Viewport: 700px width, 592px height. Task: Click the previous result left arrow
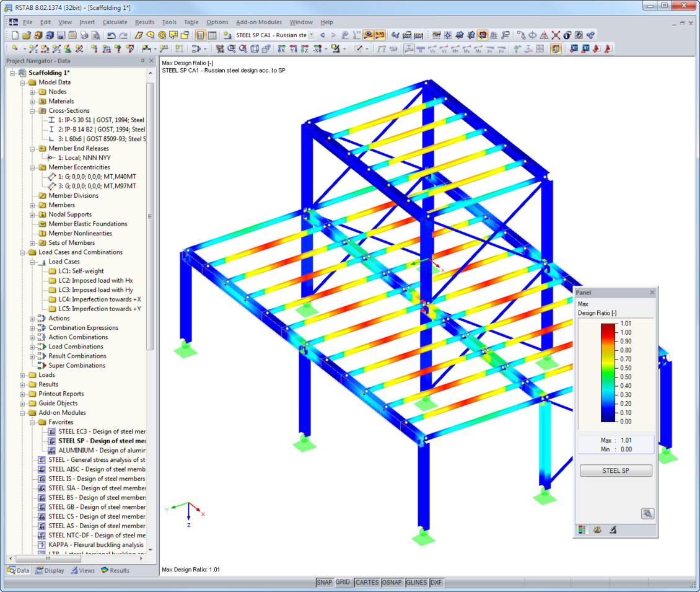click(x=322, y=35)
